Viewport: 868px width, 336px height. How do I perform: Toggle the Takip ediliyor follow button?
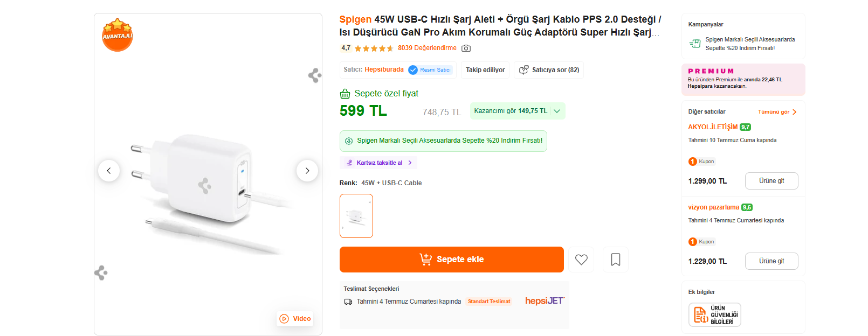click(485, 70)
